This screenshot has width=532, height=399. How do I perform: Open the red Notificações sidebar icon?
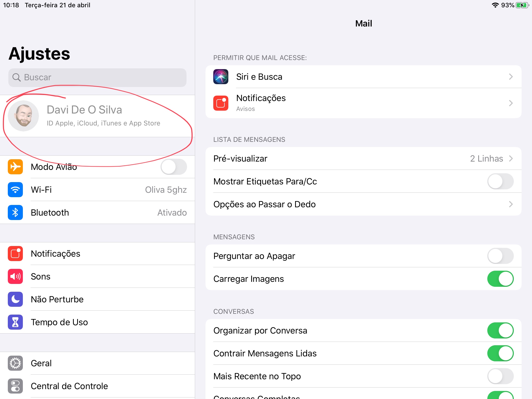click(x=15, y=254)
